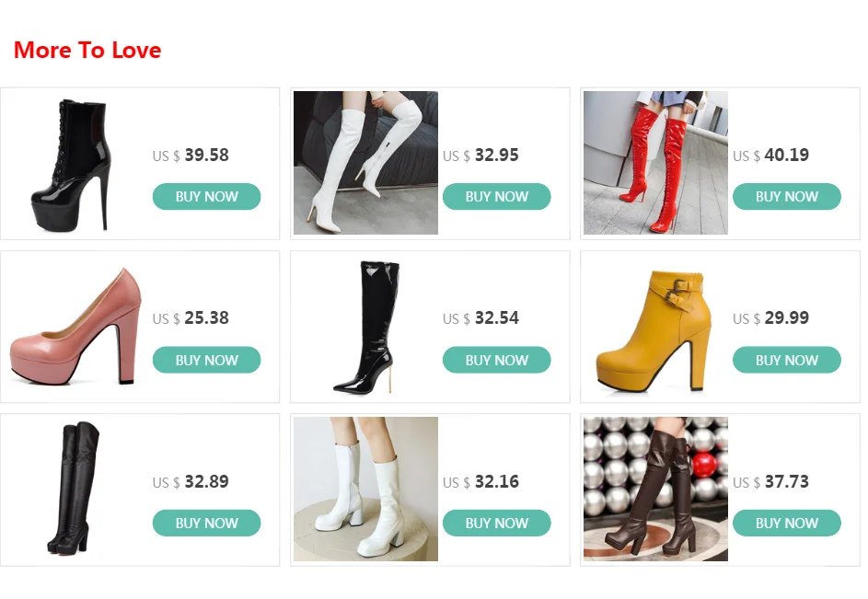Click BUY NOW for the $40.19 red boots
This screenshot has height=599, width=868.
click(x=787, y=197)
